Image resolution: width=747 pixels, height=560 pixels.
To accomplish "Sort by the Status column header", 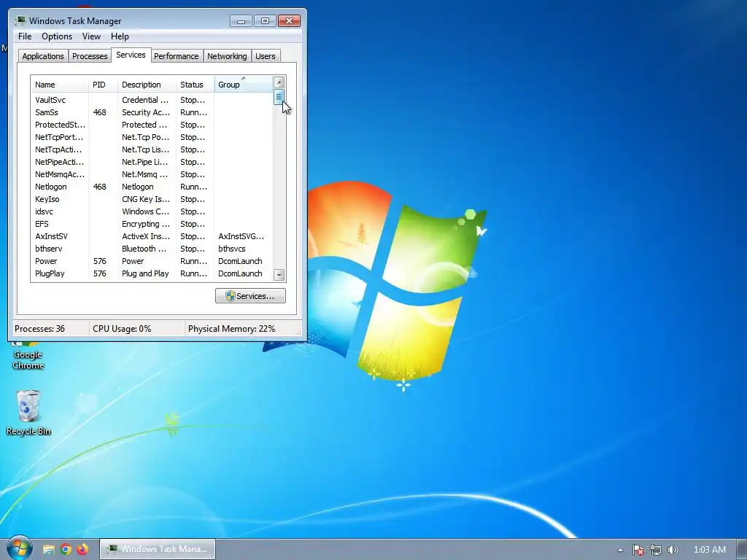I will (196, 85).
